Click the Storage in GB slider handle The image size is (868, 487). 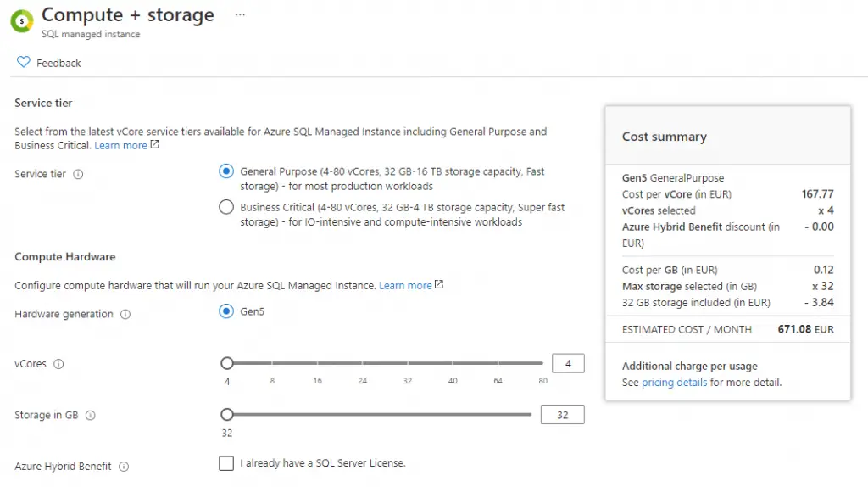[227, 414]
